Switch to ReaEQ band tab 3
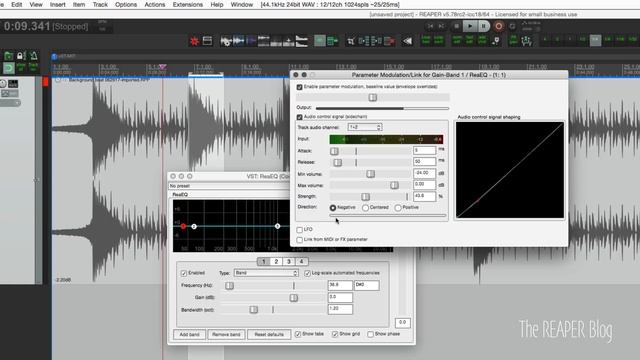Image resolution: width=640 pixels, height=360 pixels. [289, 262]
